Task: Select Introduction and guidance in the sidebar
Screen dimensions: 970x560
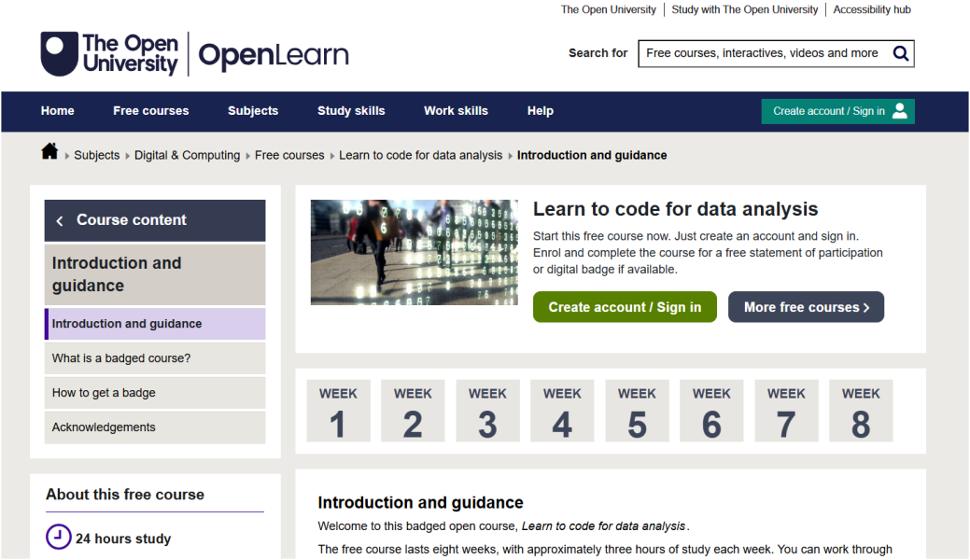Action: tap(155, 324)
